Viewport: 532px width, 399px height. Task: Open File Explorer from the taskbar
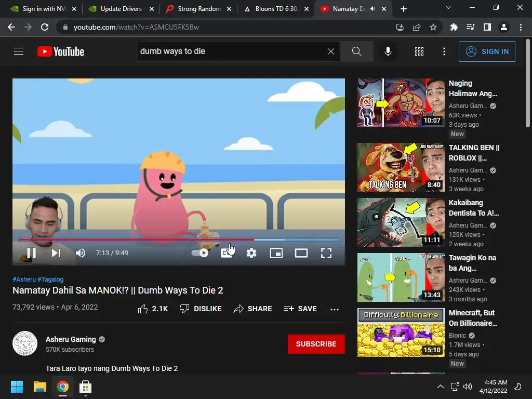[x=39, y=387]
